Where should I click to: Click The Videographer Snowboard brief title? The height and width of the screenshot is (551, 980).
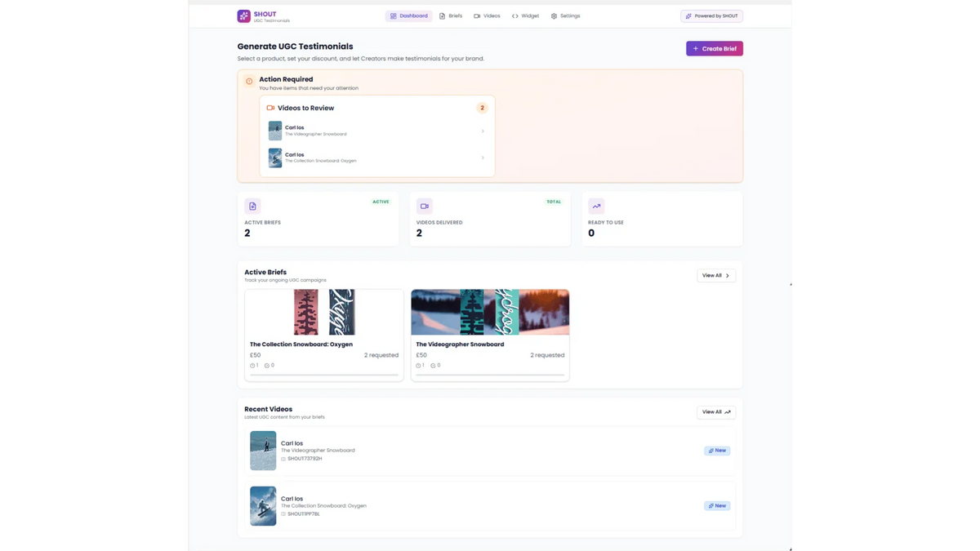(x=460, y=344)
